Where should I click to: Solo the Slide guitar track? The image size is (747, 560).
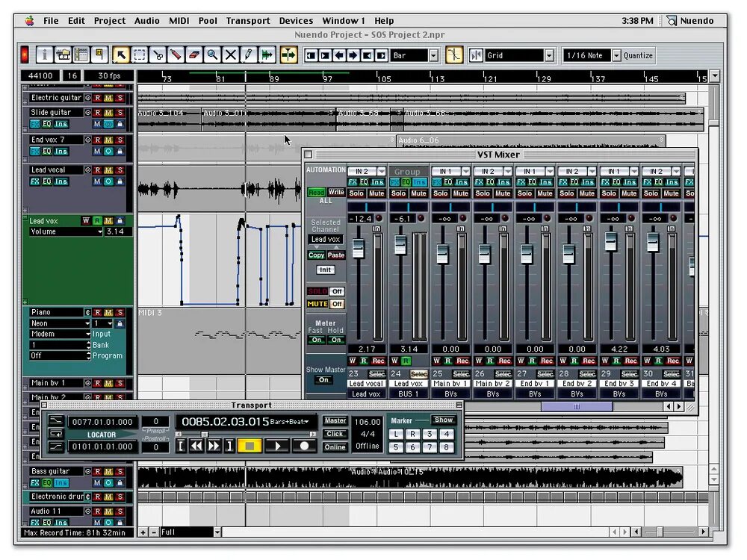point(120,113)
